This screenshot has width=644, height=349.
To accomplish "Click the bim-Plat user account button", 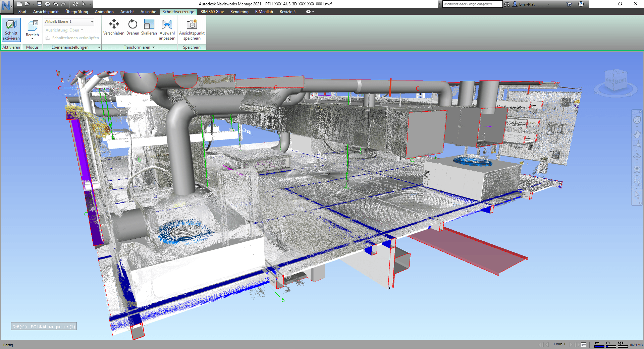I will (x=527, y=4).
